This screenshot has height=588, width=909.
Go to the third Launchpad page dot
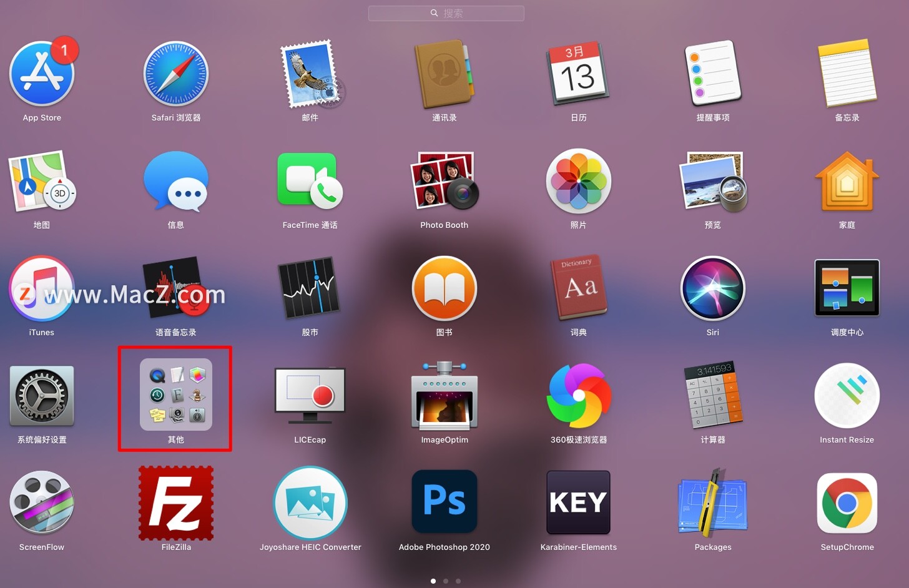pos(458,581)
